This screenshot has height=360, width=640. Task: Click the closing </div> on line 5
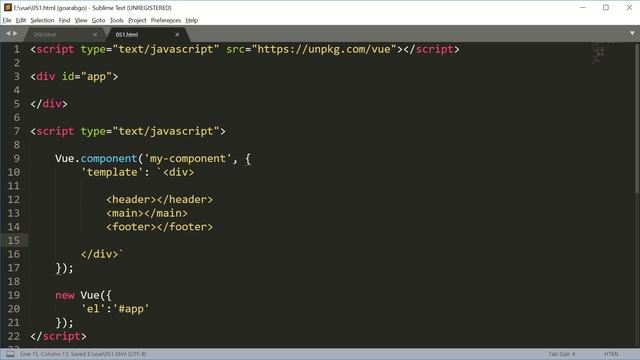tap(49, 104)
